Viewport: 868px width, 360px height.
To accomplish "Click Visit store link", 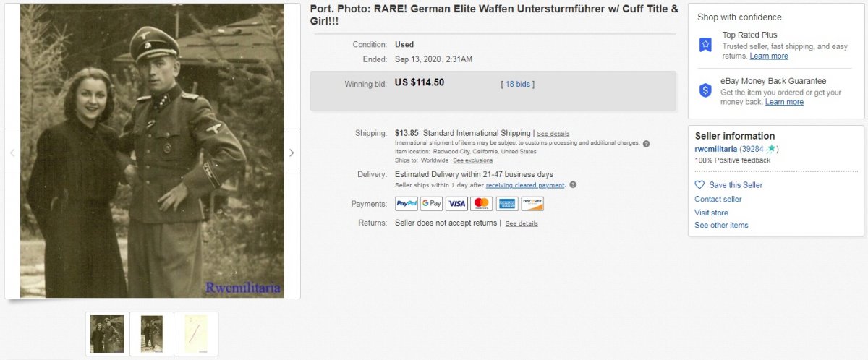I will click(711, 213).
